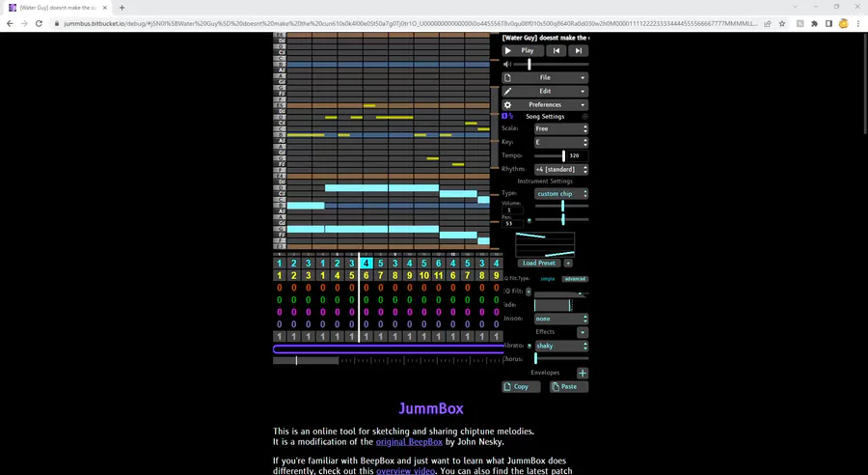Click the yellow note at the top of the pattern
Screen dimensions: 868x475
pyautogui.click(x=369, y=105)
